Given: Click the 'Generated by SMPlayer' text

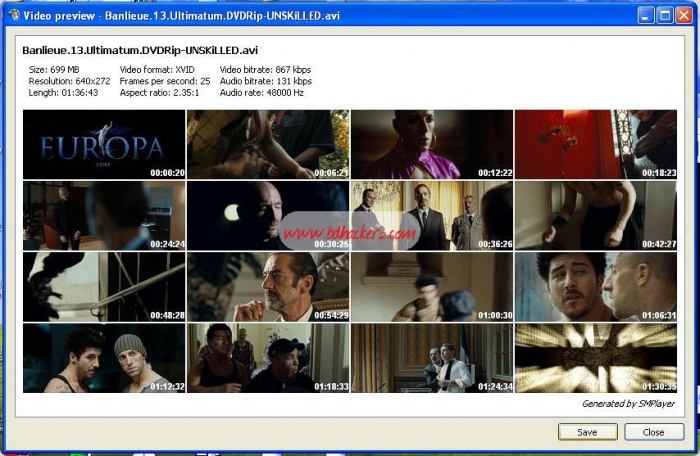Looking at the screenshot, I should [629, 404].
